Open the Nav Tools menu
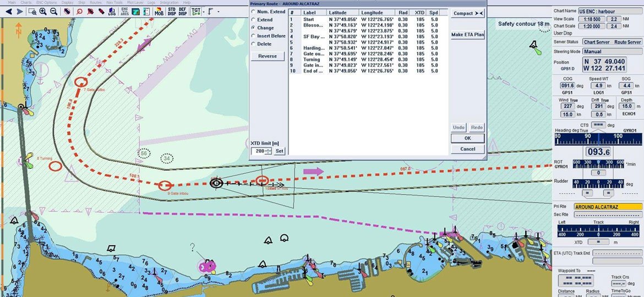The width and height of the screenshot is (644, 297). [114, 3]
